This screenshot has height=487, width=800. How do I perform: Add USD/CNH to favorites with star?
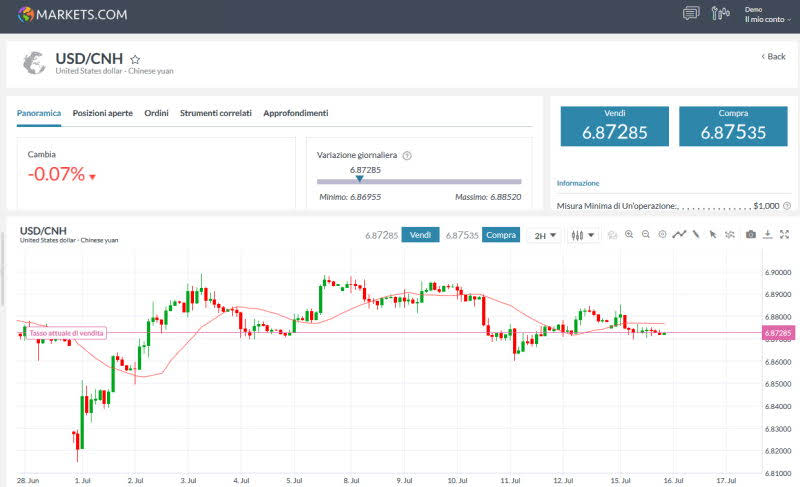click(x=135, y=60)
